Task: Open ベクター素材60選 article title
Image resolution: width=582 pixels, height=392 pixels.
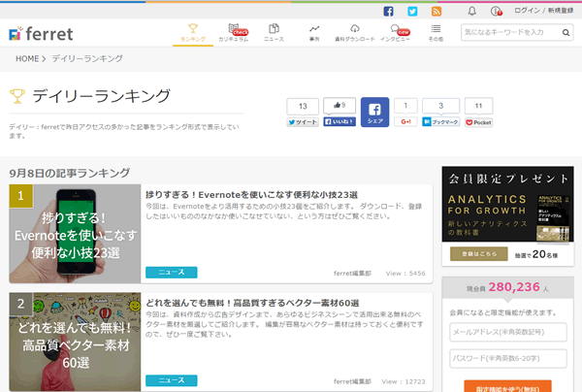Action: [252, 303]
